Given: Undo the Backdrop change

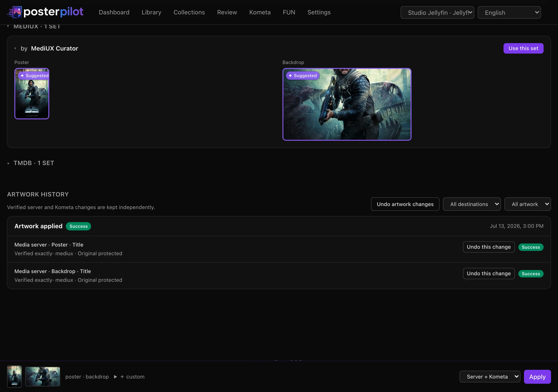Looking at the screenshot, I should click(x=488, y=274).
